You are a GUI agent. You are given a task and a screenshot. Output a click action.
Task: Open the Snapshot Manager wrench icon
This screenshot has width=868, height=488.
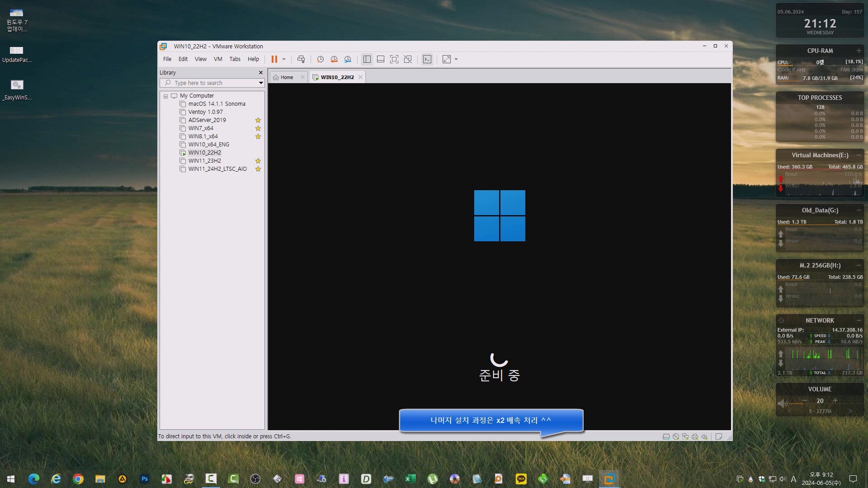coord(348,59)
